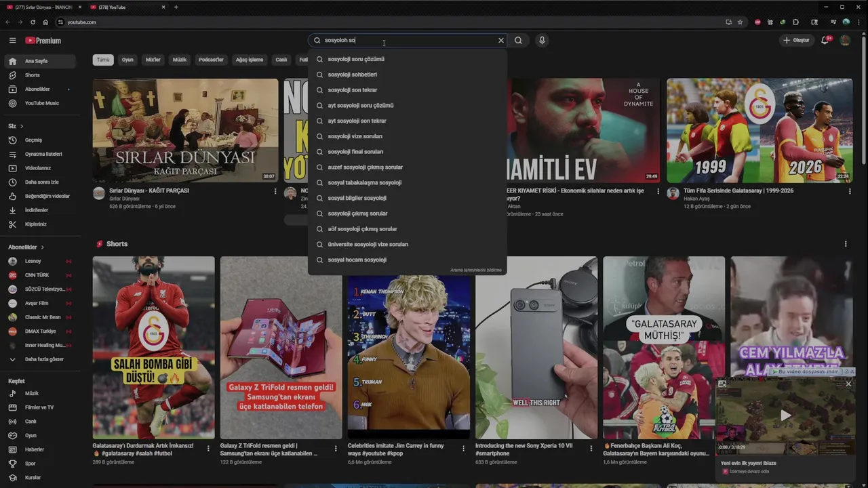Screen dimensions: 868x488
Task: Choose suggestion ayt sosyoloji soru çözümü
Action: [x=407, y=106]
